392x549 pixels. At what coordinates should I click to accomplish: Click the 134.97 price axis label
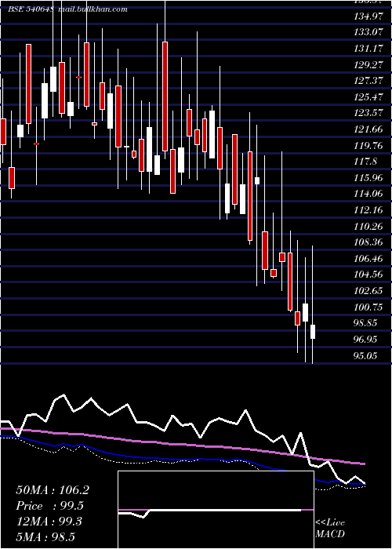[368, 16]
